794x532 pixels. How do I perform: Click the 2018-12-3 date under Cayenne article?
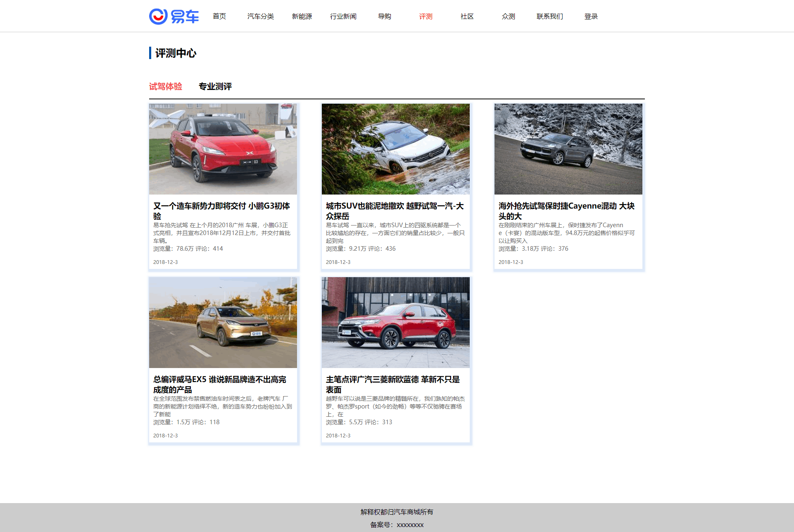pos(511,262)
